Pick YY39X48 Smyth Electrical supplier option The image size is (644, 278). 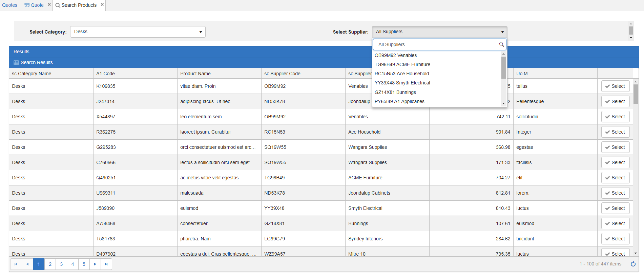click(x=436, y=83)
